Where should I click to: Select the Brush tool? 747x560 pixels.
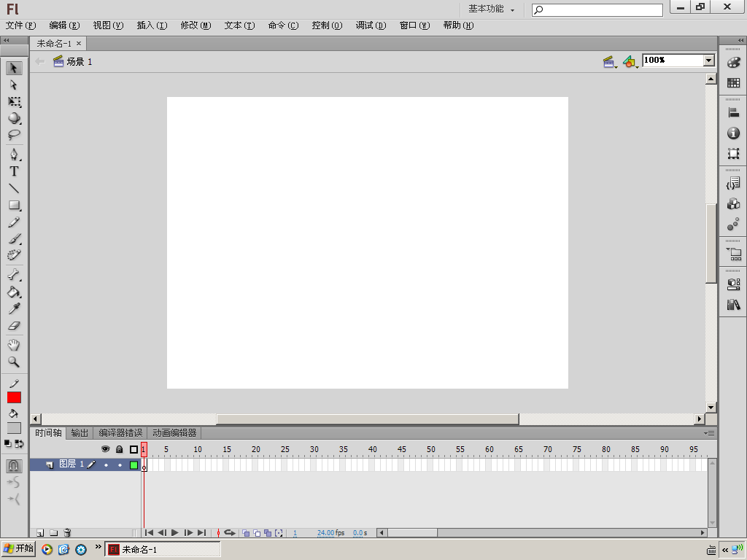point(15,238)
